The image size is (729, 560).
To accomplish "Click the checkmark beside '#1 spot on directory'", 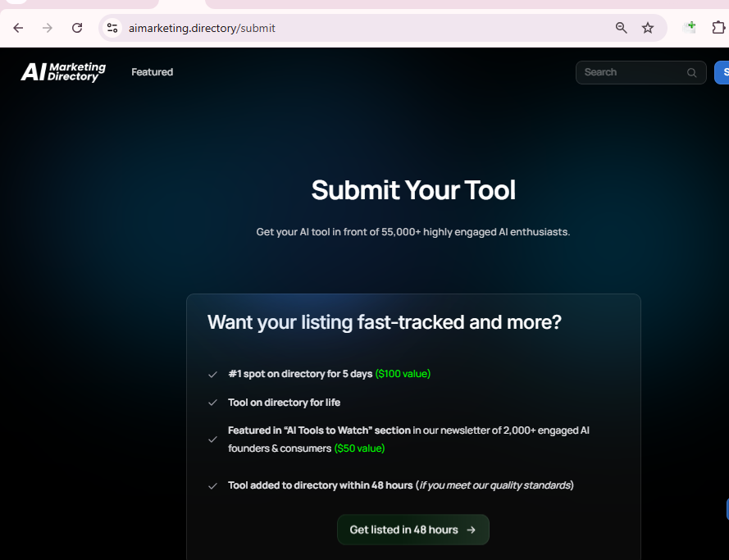I will 213,375.
